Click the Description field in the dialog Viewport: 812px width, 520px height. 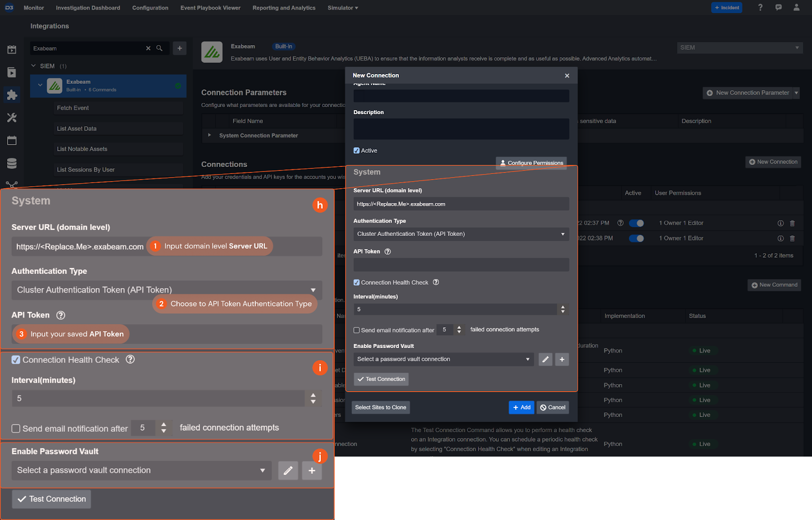pos(461,129)
